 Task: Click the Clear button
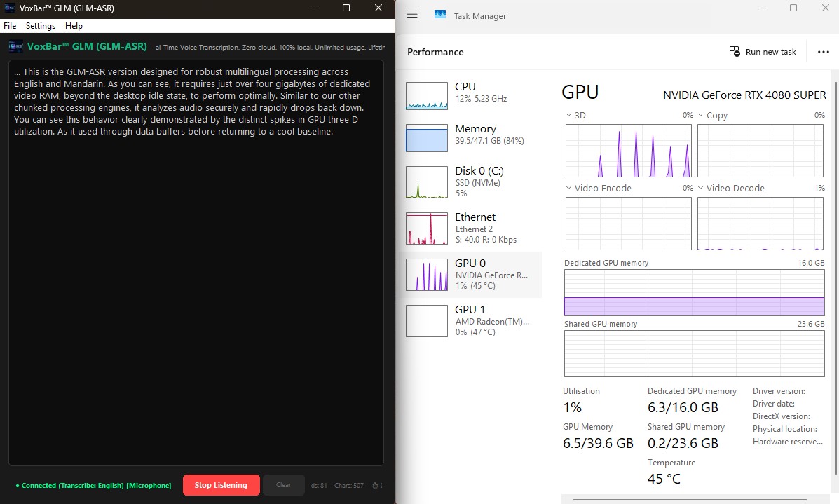coord(283,484)
